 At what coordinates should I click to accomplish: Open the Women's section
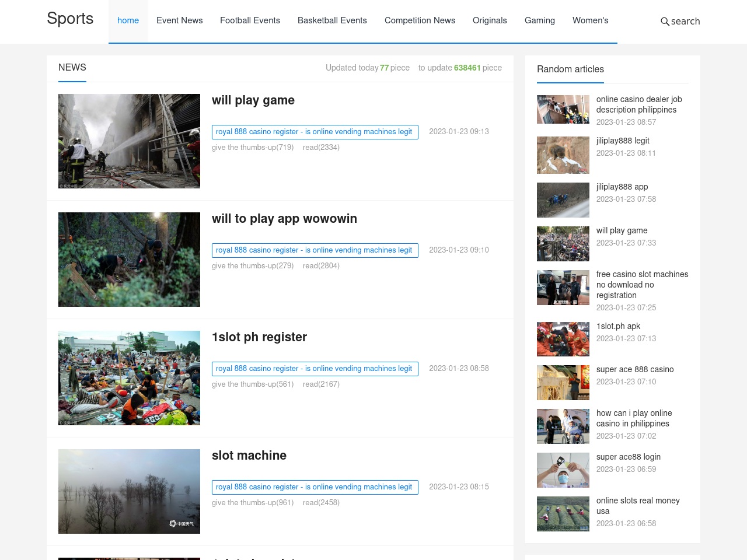[590, 20]
